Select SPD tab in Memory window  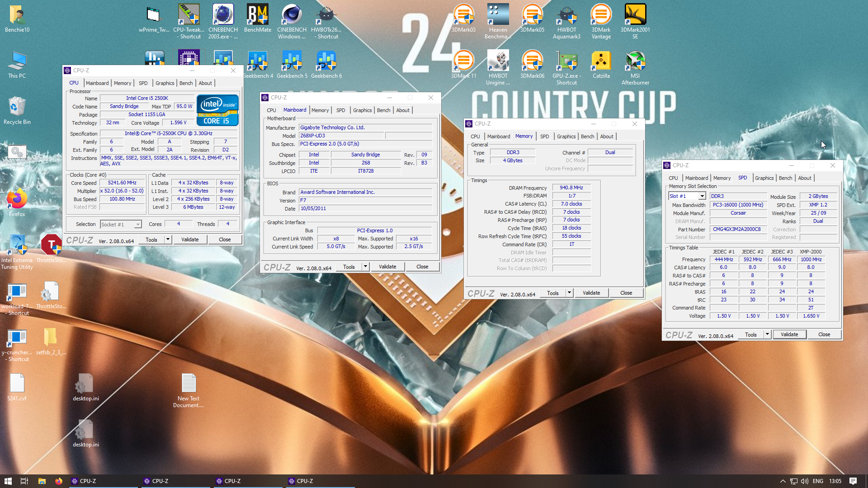(544, 136)
